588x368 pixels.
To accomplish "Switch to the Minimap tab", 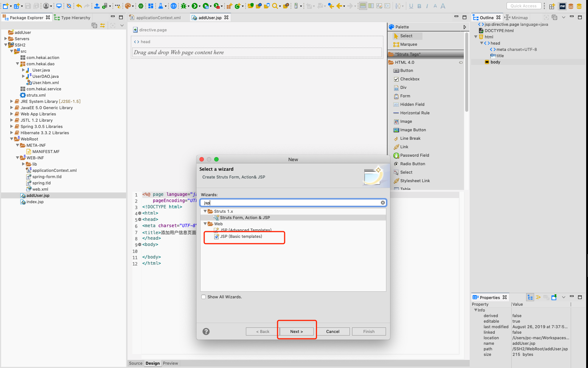I will 516,18.
